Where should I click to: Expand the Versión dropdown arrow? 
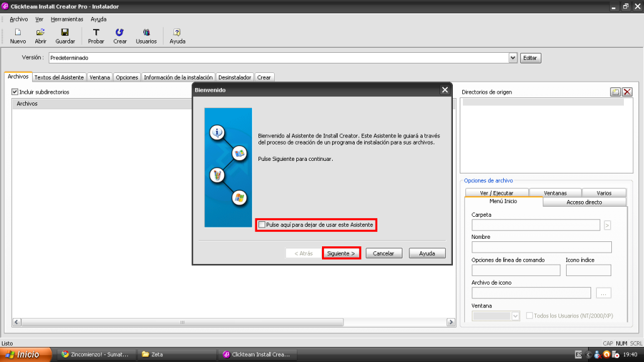(x=513, y=58)
